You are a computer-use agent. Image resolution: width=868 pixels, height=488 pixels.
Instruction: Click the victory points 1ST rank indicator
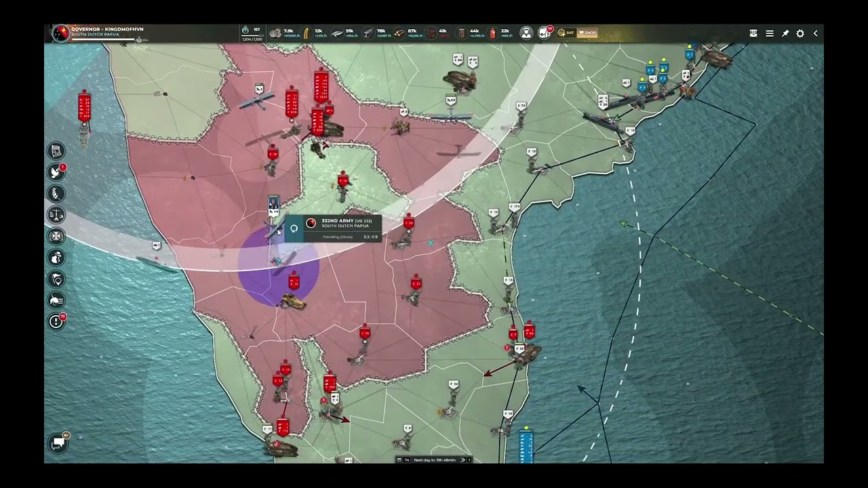pyautogui.click(x=252, y=33)
